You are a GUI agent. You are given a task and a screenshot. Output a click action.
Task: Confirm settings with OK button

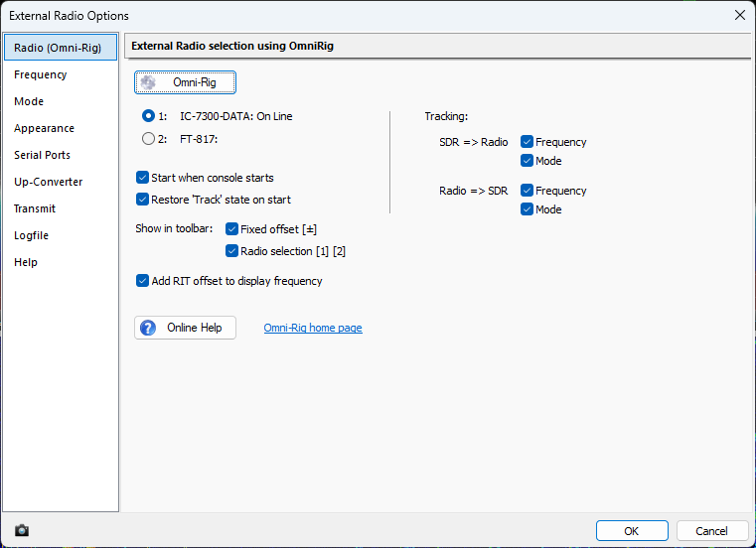(632, 531)
